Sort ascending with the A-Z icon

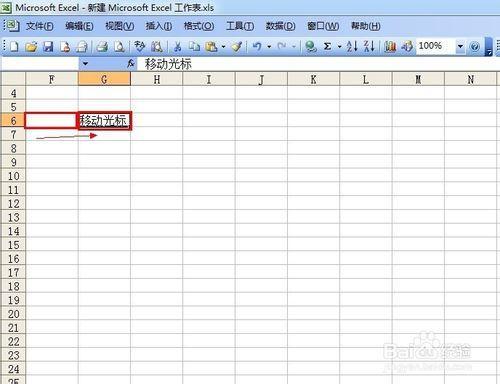pyautogui.click(x=352, y=46)
